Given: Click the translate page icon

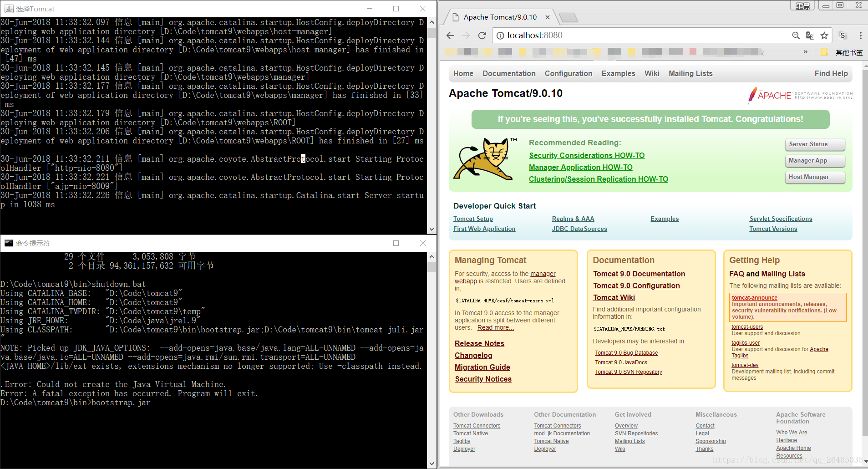Looking at the screenshot, I should pyautogui.click(x=810, y=36).
